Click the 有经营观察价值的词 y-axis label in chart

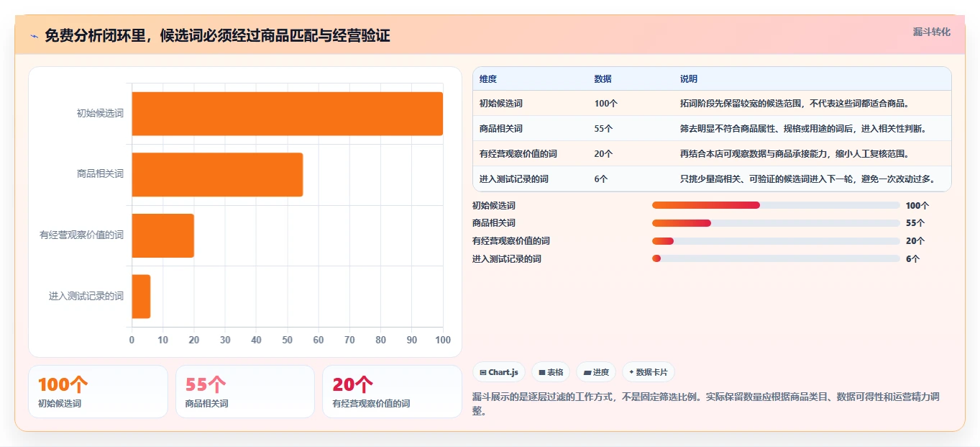click(x=81, y=235)
